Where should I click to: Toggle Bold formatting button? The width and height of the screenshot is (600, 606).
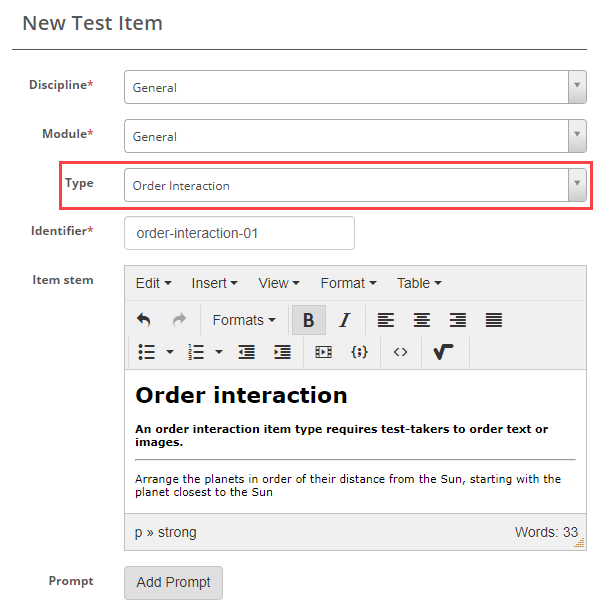(308, 320)
